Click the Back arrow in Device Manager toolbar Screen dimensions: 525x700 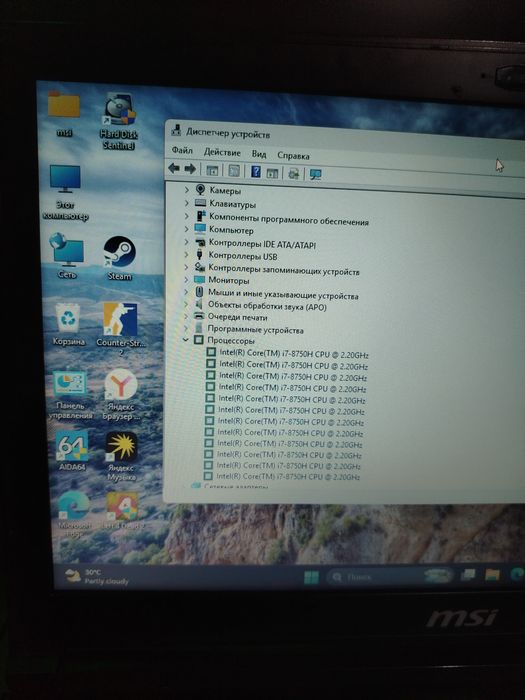pos(174,168)
